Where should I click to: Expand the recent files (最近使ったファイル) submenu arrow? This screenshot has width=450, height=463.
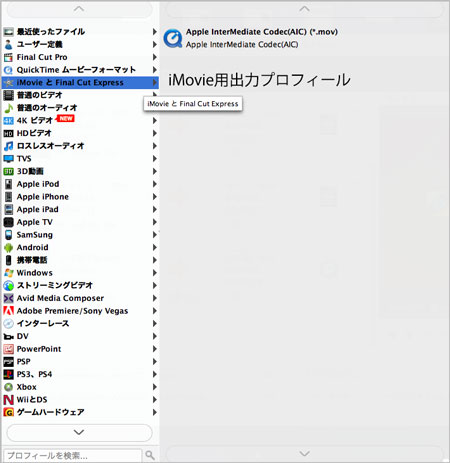click(x=155, y=32)
